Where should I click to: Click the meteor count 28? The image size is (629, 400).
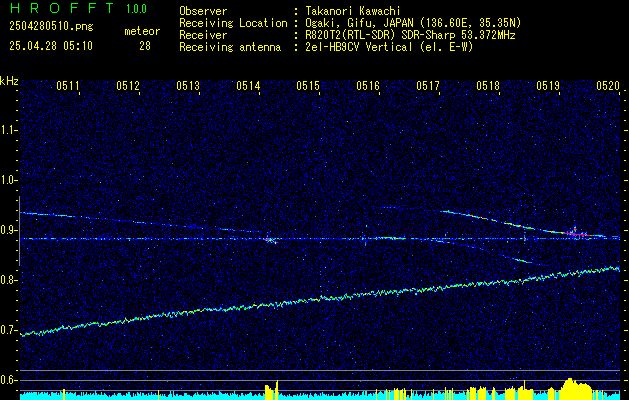[145, 46]
